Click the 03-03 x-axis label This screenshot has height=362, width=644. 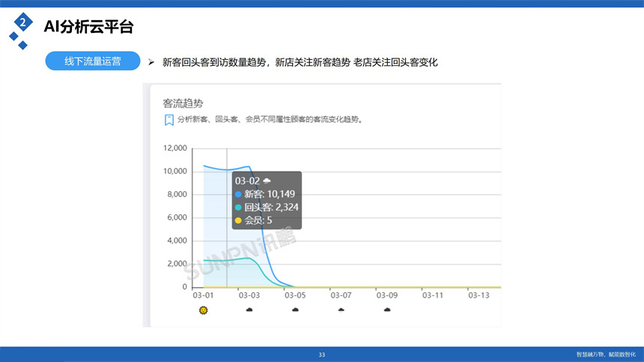point(249,295)
